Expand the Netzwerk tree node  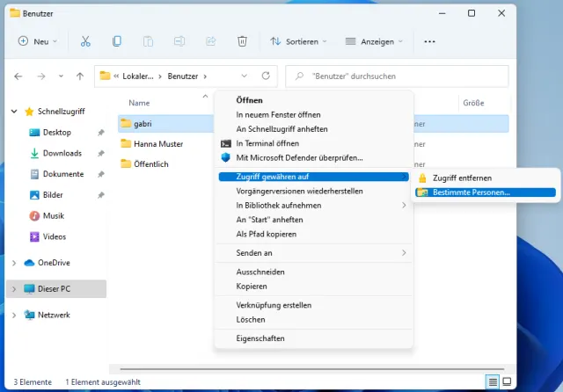pos(13,315)
